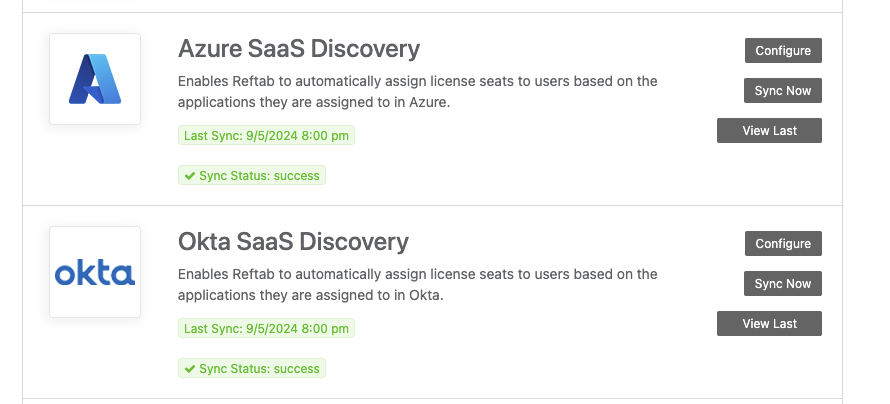Viewport: 890px width, 404px height.
Task: Run Sync Now for Okta SaaS Discovery
Action: coord(783,283)
